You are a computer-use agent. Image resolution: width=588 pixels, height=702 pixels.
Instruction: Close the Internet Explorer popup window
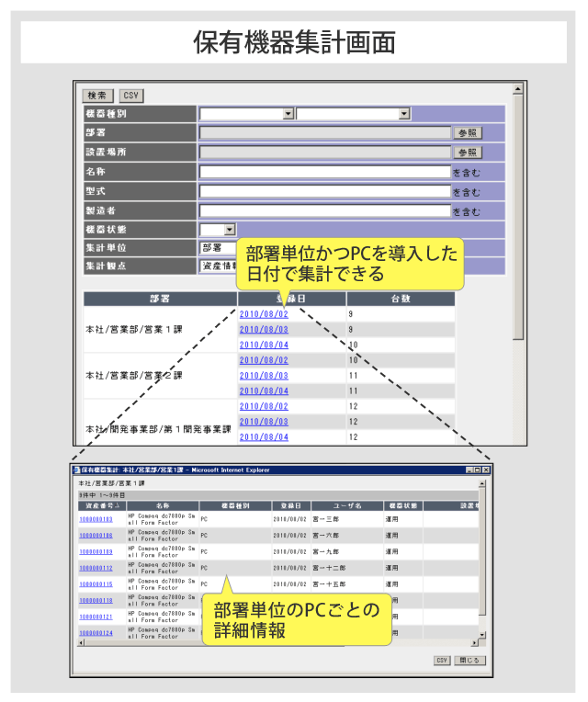(486, 470)
